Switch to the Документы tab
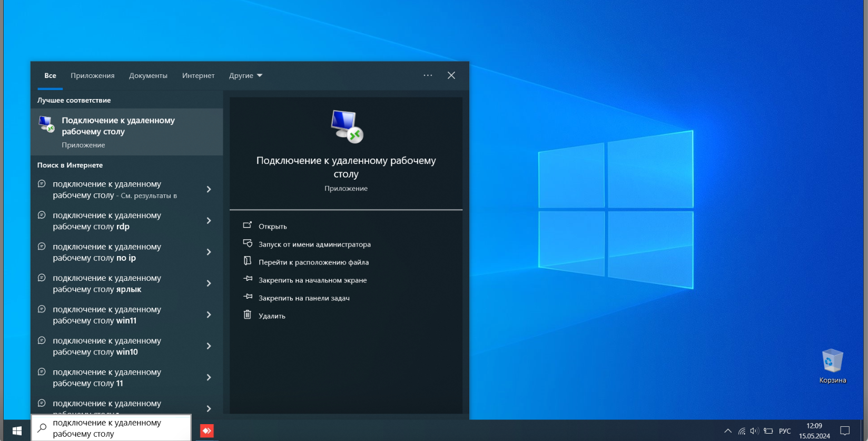 point(148,75)
